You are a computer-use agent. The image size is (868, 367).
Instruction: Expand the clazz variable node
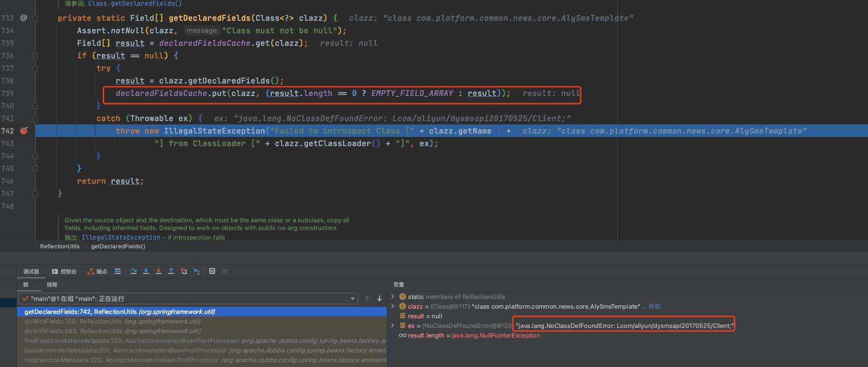393,306
